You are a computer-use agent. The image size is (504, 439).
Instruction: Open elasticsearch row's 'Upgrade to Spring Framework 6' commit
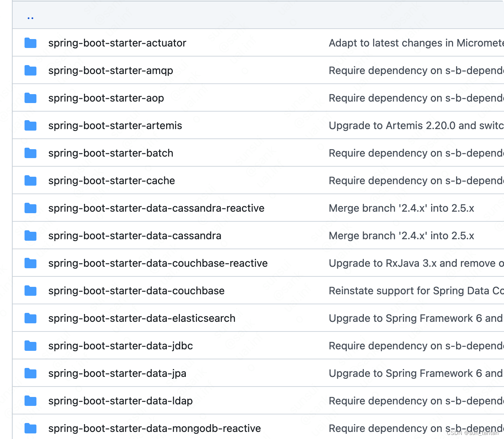point(416,318)
